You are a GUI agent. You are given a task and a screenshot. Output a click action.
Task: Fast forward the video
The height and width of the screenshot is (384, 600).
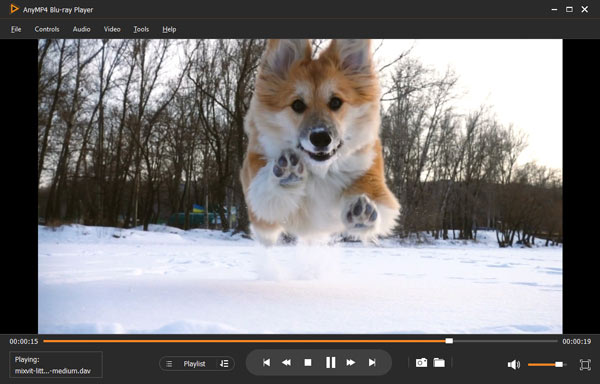tap(351, 362)
